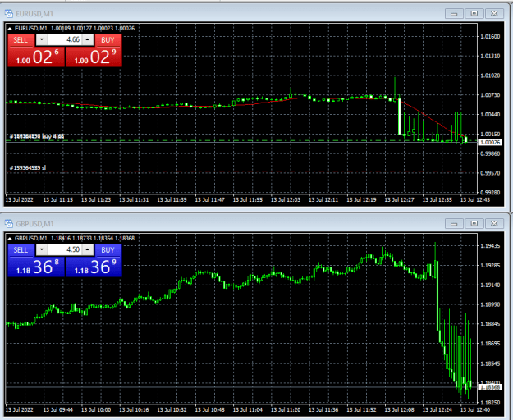The width and height of the screenshot is (513, 420).
Task: Click 13 Jul 09:44 time label on GBPUSD
Action: coord(58,410)
